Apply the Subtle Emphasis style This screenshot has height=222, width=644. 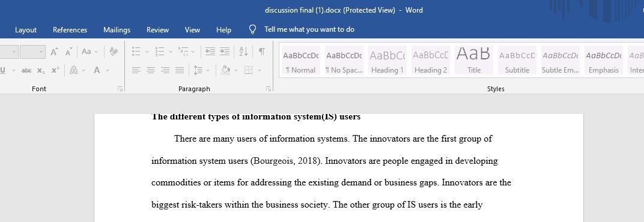click(x=560, y=61)
